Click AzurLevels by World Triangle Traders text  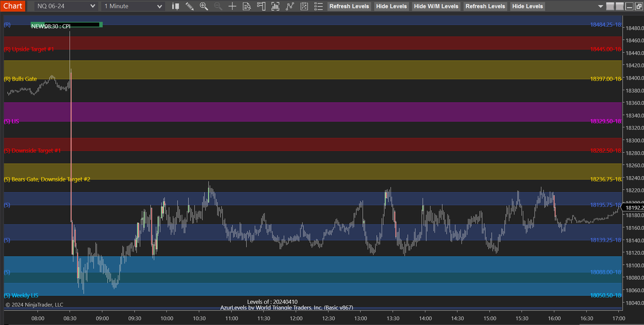click(287, 308)
